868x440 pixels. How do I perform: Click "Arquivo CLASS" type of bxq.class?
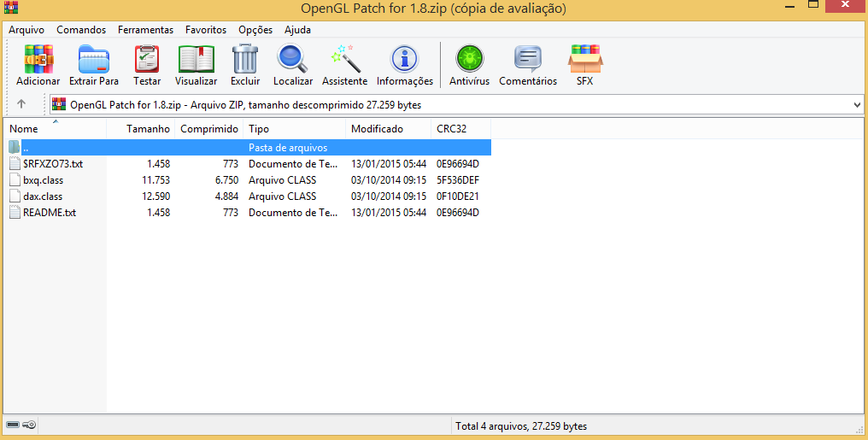click(x=282, y=180)
